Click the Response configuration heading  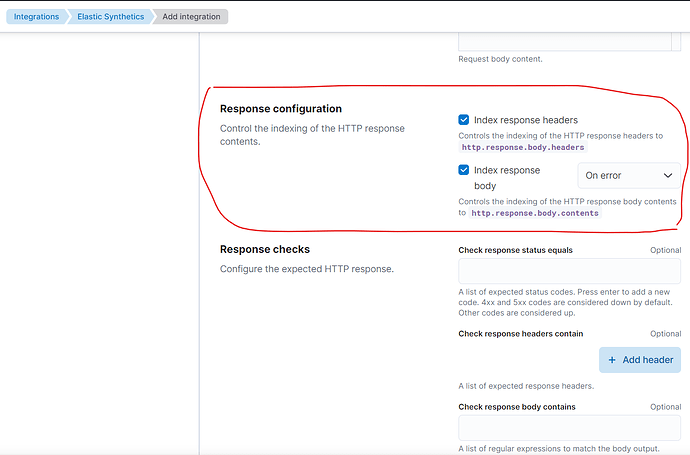(x=281, y=108)
